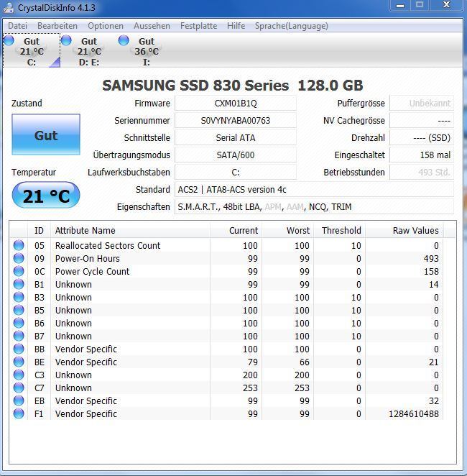Image resolution: width=467 pixels, height=476 pixels.
Task: Select the C: drive tab
Action: pos(32,51)
